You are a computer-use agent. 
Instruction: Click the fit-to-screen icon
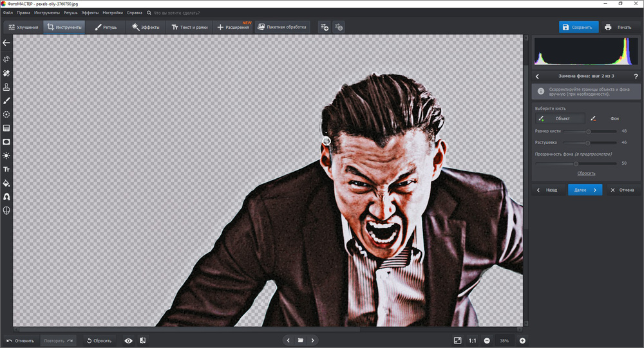pyautogui.click(x=457, y=340)
